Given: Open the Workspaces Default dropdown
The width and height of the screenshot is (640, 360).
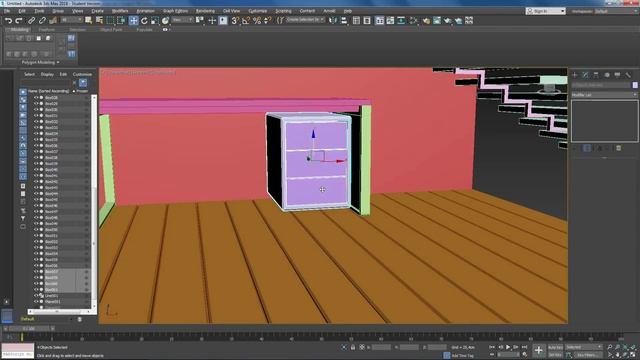Looking at the screenshot, I should pyautogui.click(x=616, y=11).
